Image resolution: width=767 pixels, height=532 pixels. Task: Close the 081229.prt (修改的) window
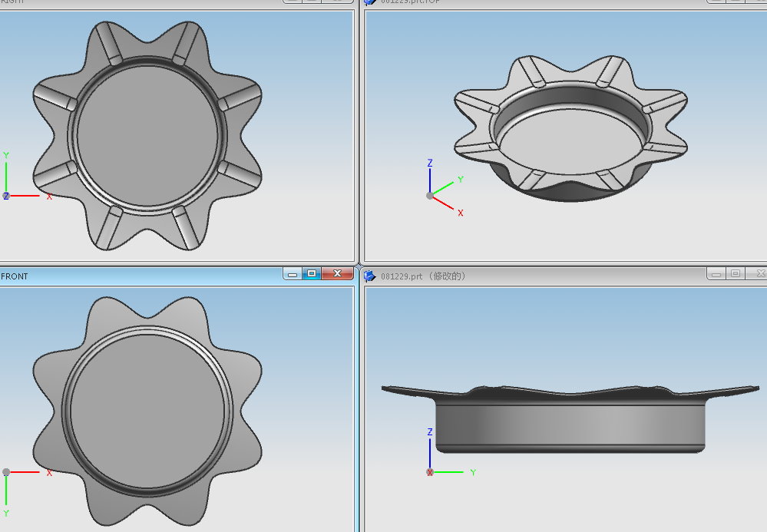click(757, 274)
